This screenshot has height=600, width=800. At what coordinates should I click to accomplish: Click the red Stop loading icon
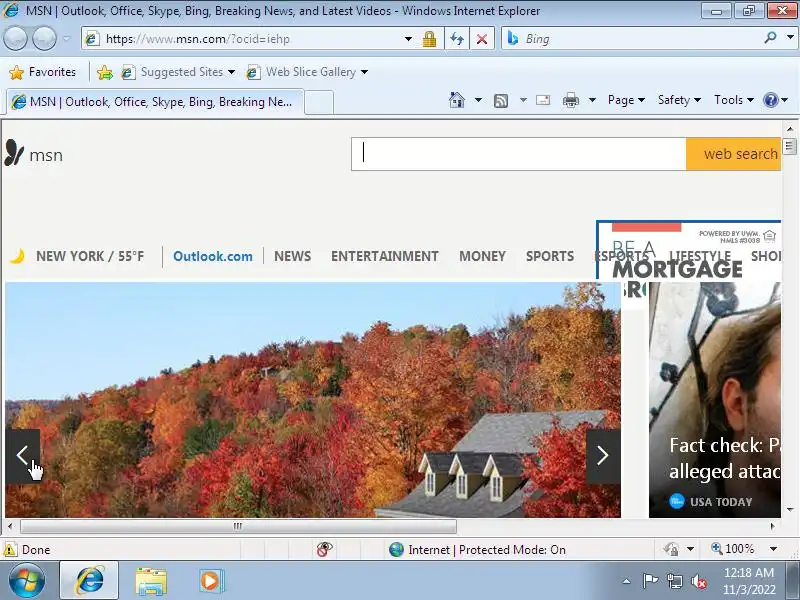[482, 39]
